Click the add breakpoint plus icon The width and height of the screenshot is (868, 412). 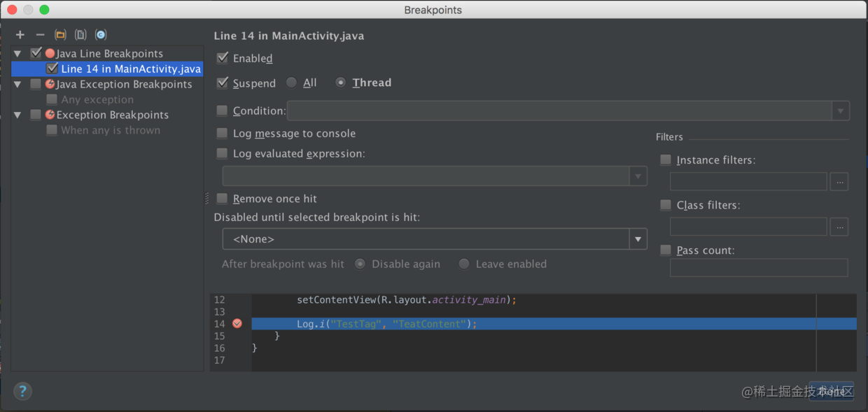click(20, 35)
